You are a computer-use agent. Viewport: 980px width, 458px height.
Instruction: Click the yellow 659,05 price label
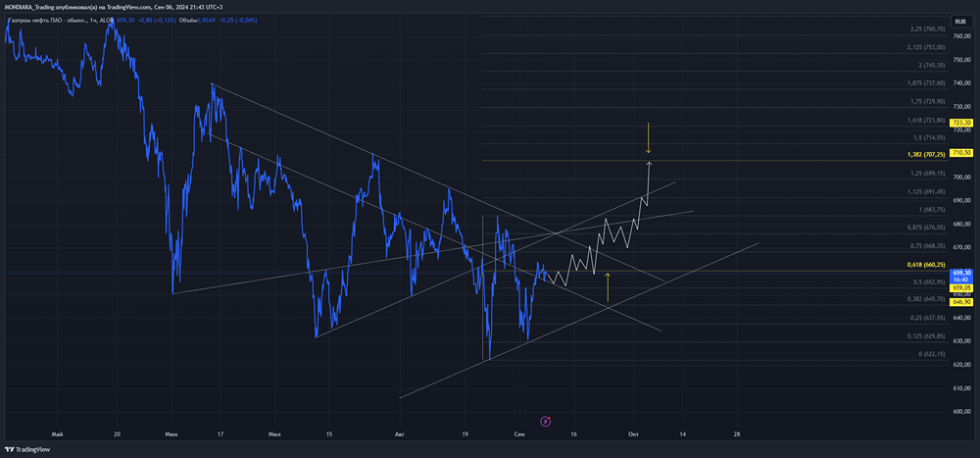click(x=959, y=289)
